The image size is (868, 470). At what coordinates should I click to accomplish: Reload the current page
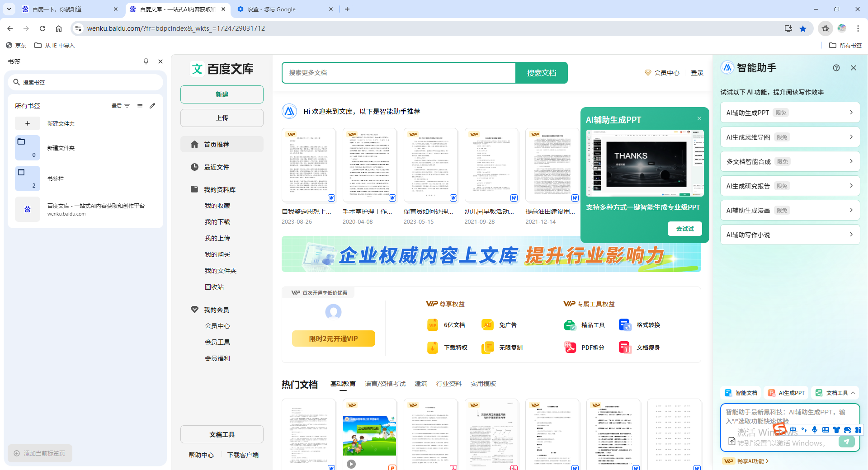(42, 28)
